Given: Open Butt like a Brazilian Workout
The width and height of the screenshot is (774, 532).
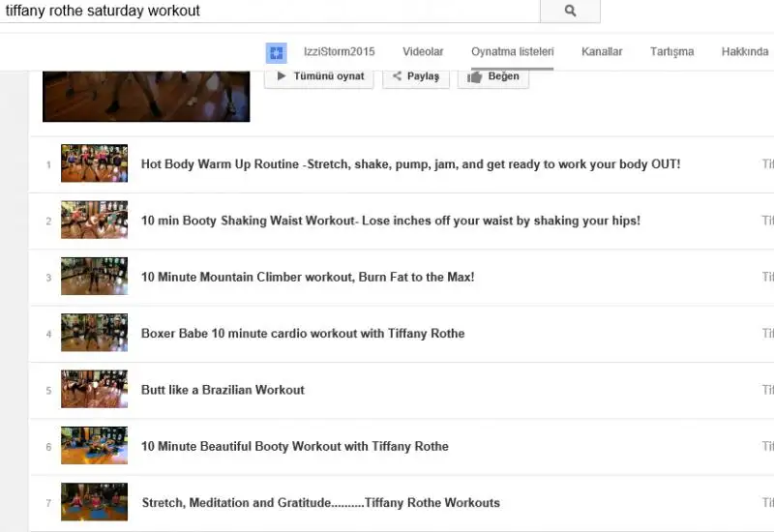Looking at the screenshot, I should (x=223, y=390).
